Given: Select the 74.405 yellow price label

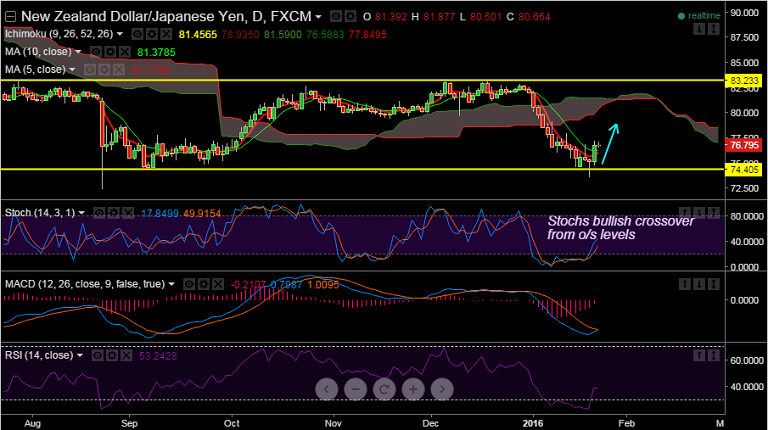Looking at the screenshot, I should point(743,169).
